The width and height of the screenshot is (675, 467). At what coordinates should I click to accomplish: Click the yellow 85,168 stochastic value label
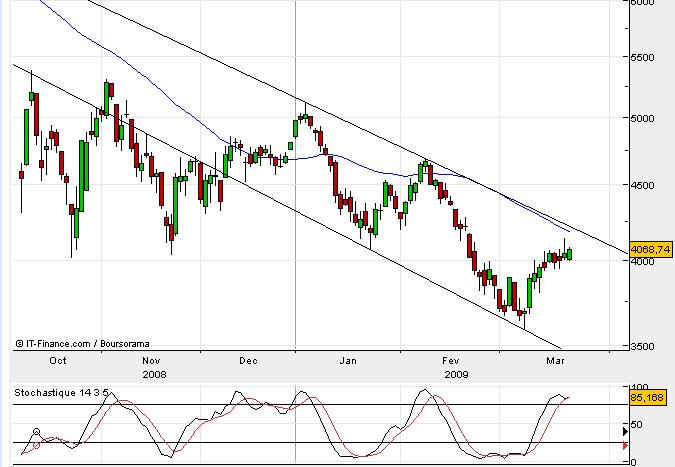(x=647, y=397)
